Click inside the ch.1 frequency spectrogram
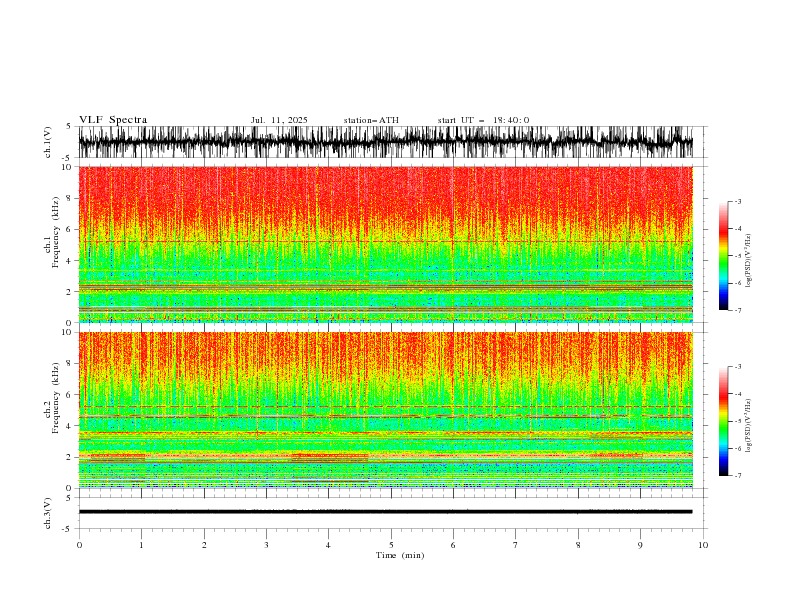The width and height of the screenshot is (792, 612). (385, 244)
